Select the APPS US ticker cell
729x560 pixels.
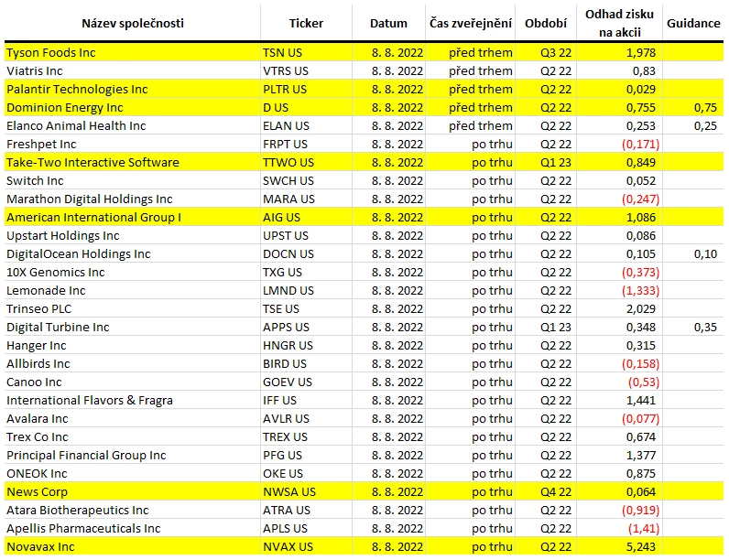pyautogui.click(x=306, y=327)
